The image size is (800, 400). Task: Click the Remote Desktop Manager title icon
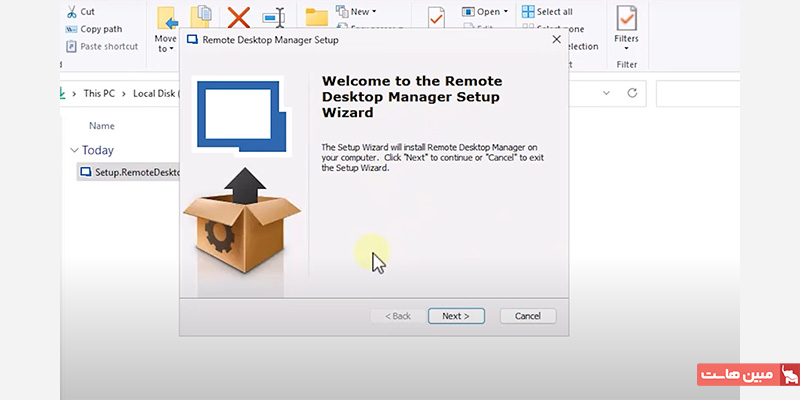tap(192, 40)
